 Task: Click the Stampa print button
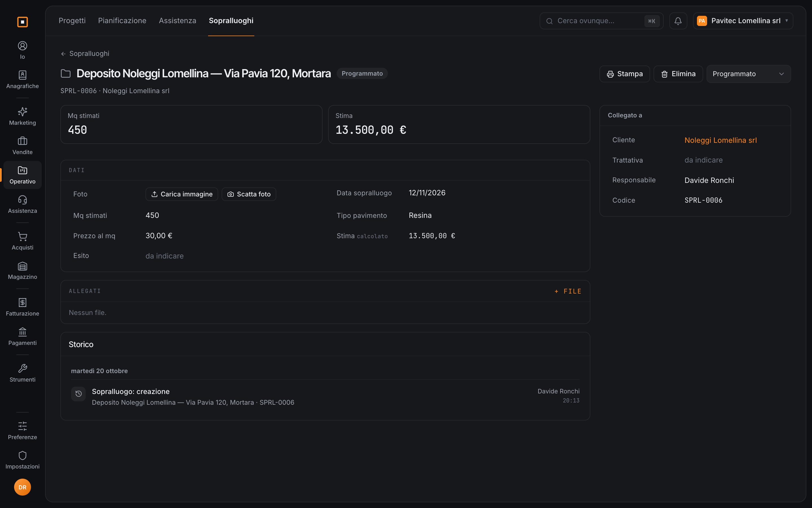(x=625, y=74)
